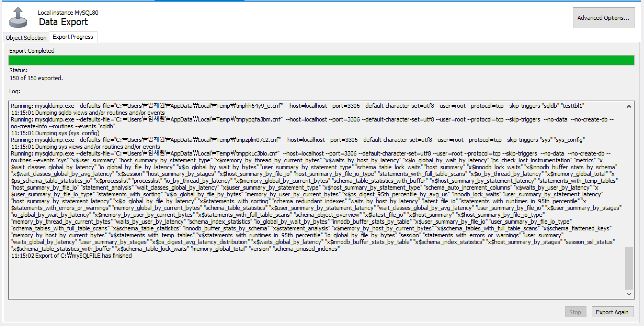
Task: Click the Export Again button
Action: coord(612,312)
